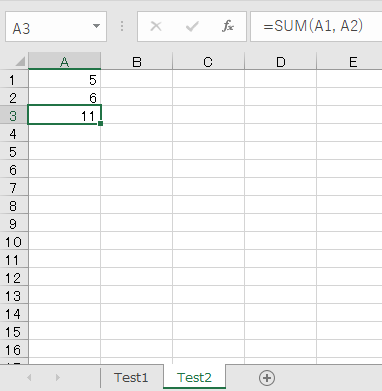
Task: Switch to the Test1 sheet tab
Action: coord(131,378)
